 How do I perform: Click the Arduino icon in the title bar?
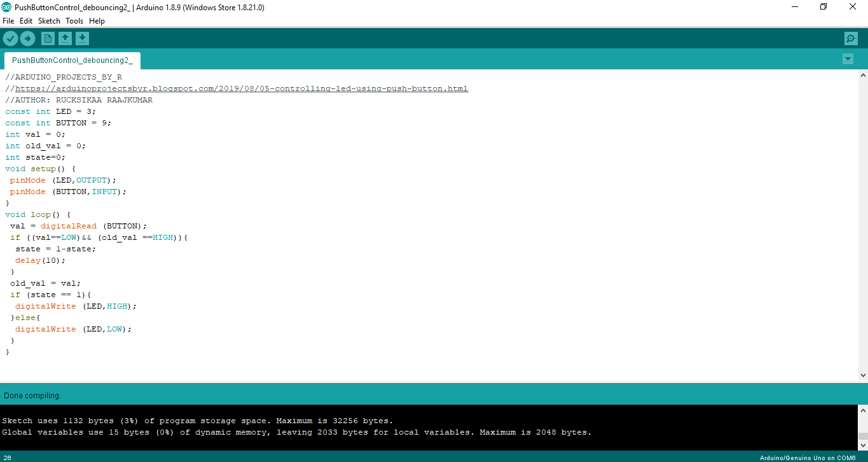point(7,7)
